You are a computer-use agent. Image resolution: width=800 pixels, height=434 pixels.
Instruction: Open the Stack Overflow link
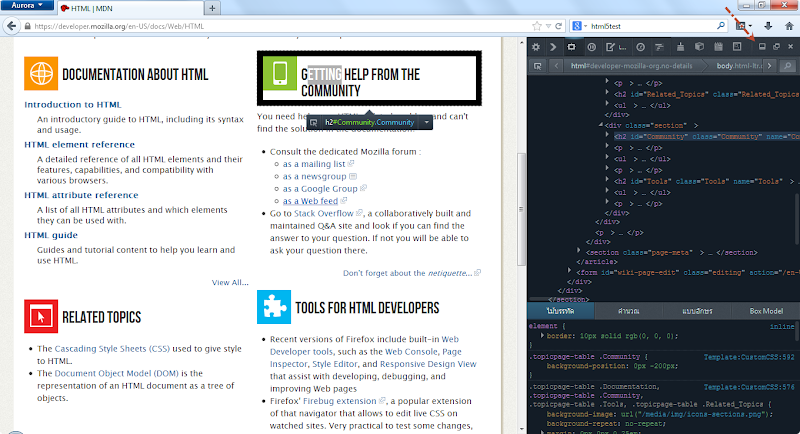[323, 213]
